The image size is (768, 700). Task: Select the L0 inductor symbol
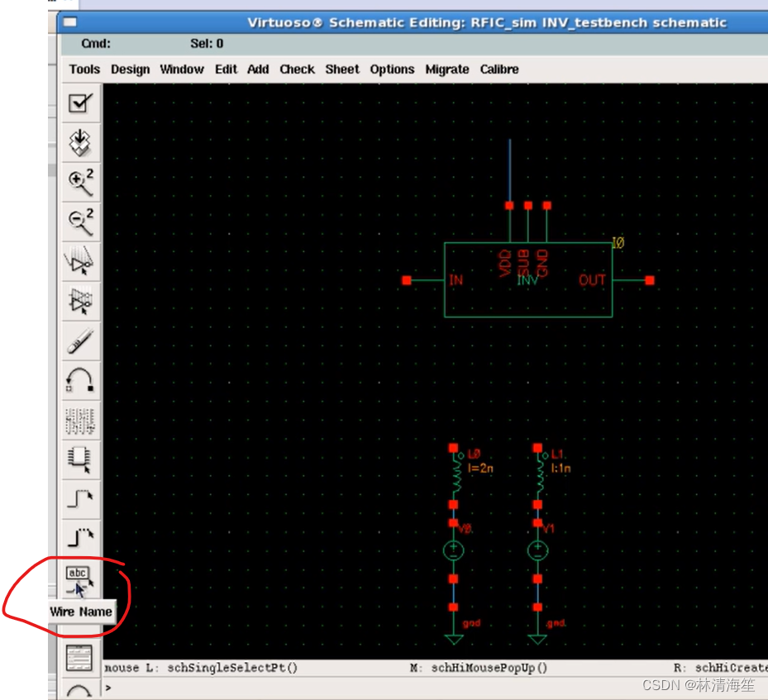click(457, 476)
